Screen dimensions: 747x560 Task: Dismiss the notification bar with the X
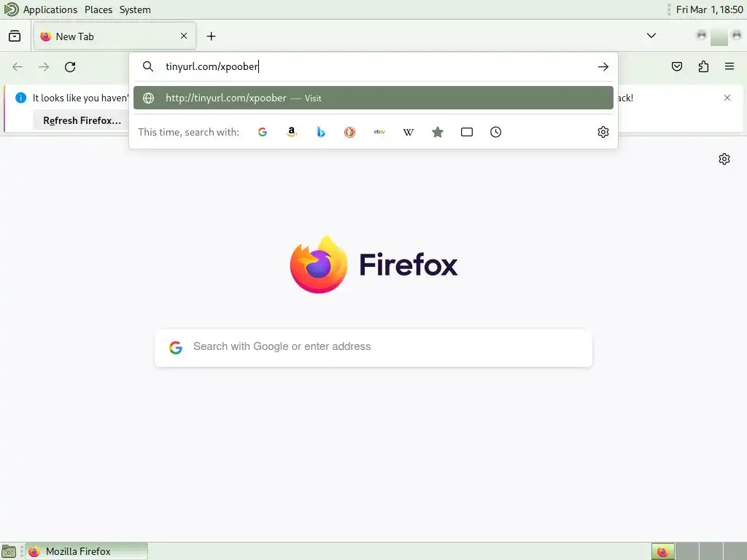727,98
